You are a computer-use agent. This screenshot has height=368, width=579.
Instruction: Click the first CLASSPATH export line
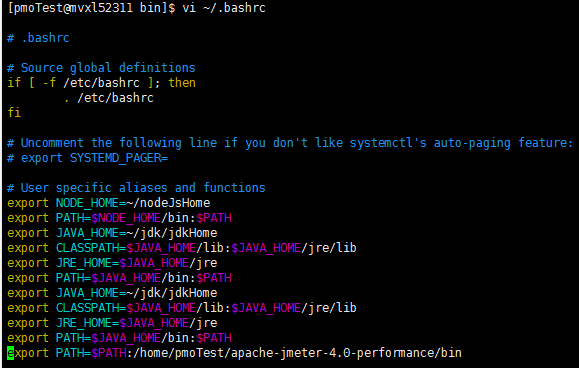(182, 248)
